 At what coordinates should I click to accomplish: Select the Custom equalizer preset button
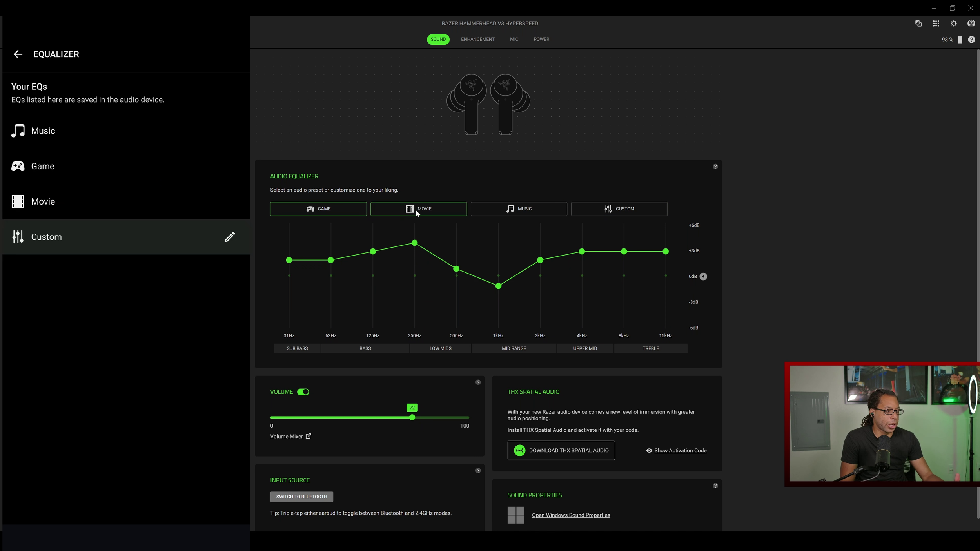point(619,209)
